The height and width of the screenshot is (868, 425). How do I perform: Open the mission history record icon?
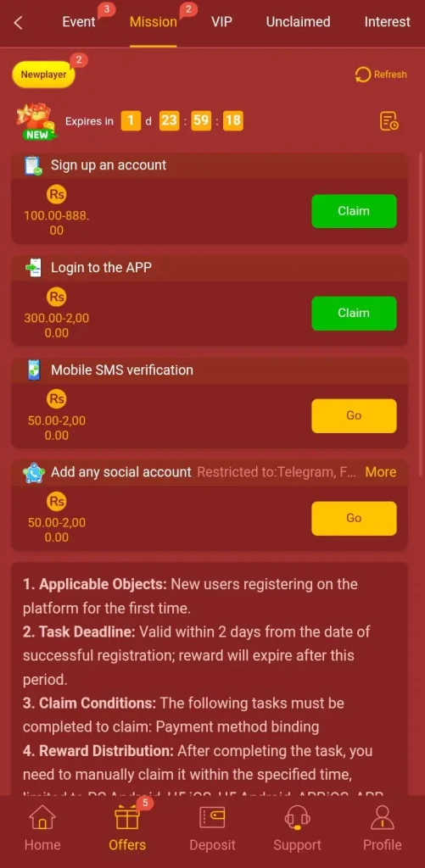pyautogui.click(x=389, y=121)
